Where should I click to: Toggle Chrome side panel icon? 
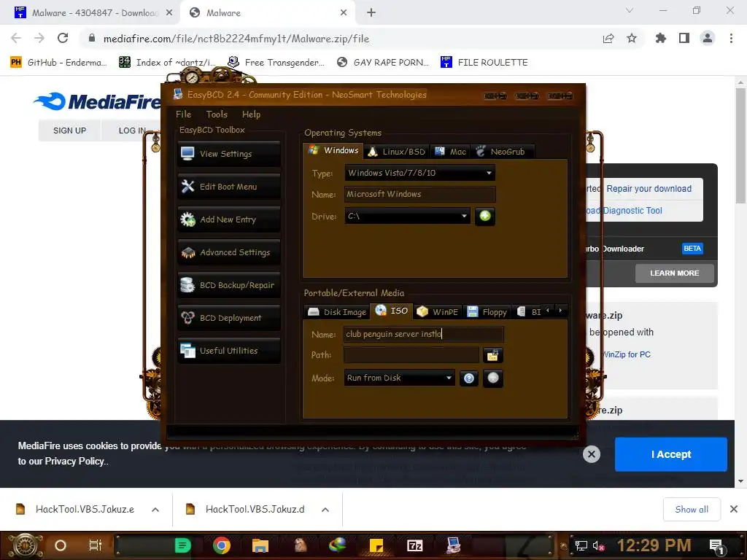click(684, 38)
